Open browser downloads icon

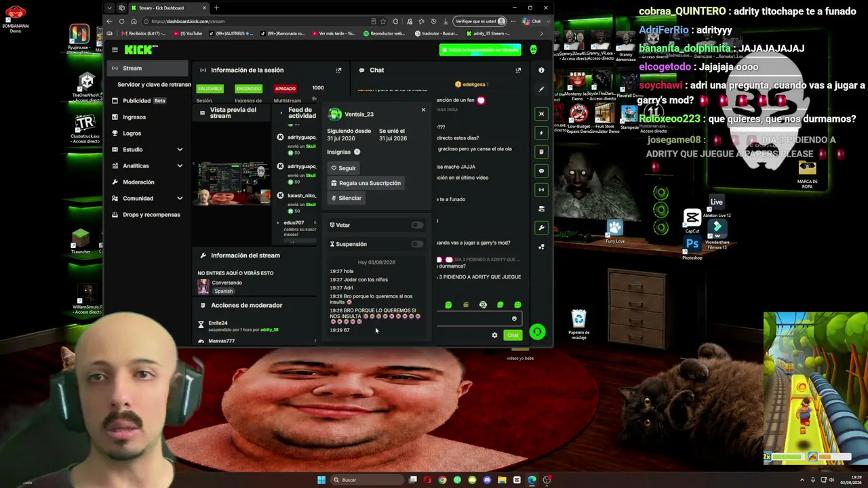(x=446, y=21)
